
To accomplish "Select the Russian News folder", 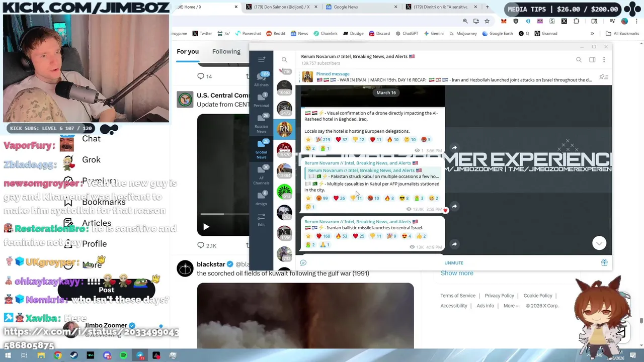I will 261,122.
